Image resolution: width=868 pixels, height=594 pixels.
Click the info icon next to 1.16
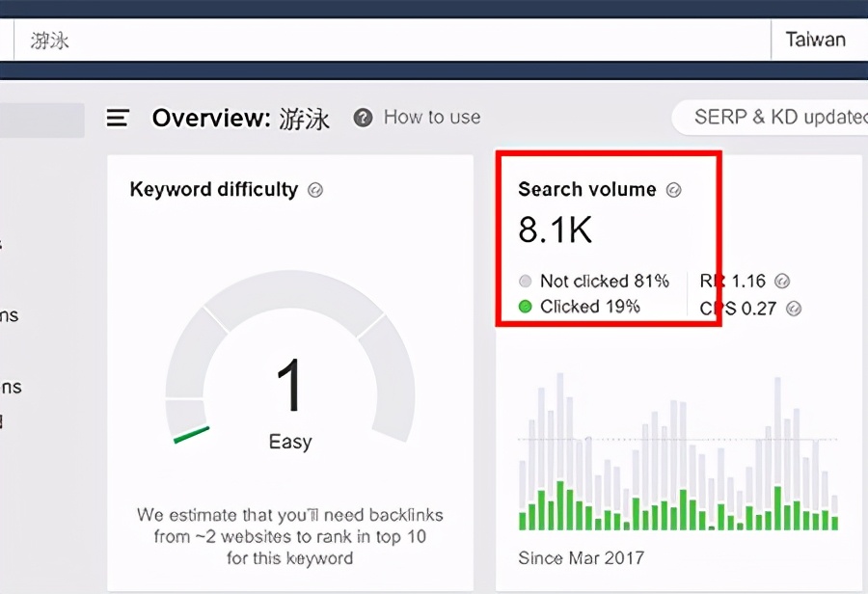tap(781, 281)
